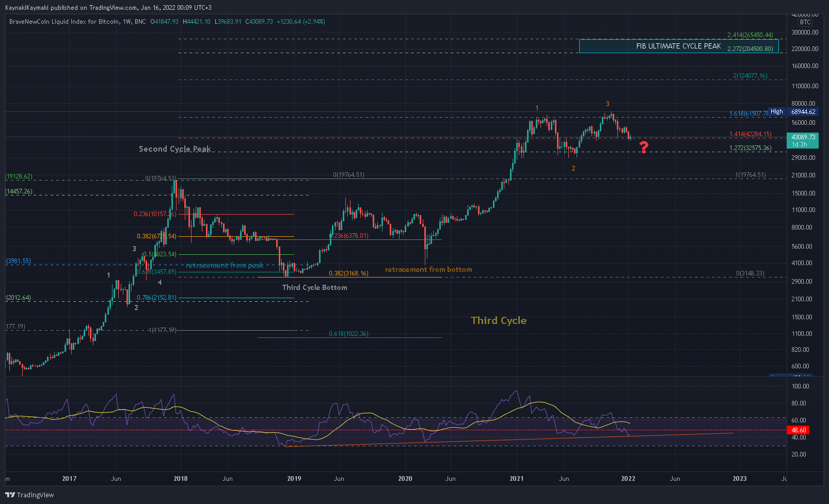This screenshot has height=504, width=829.
Task: Click the 2017 label on time axis
Action: pyautogui.click(x=69, y=479)
